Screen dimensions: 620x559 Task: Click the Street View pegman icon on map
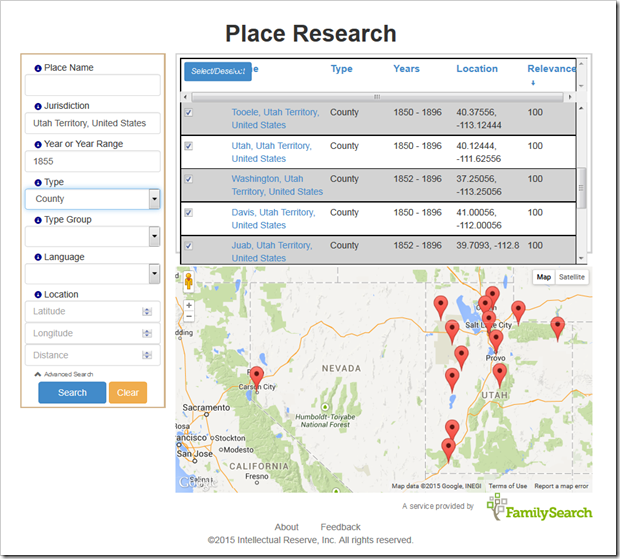(x=189, y=281)
